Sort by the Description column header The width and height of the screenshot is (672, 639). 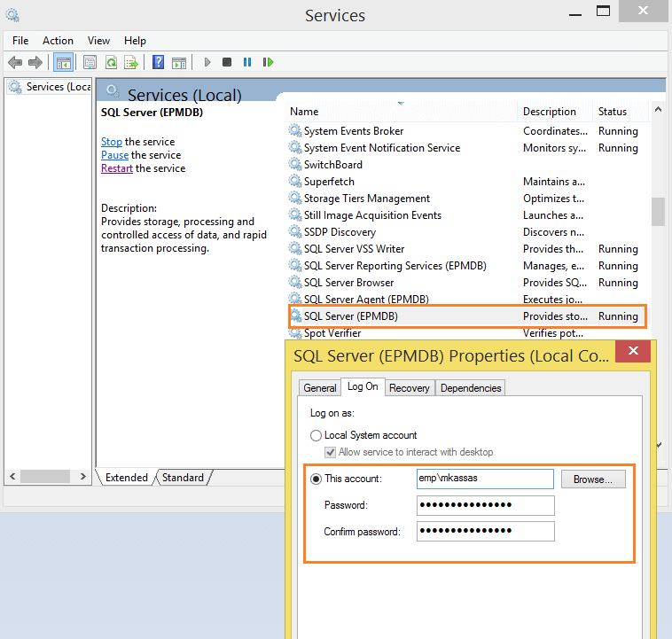(x=555, y=112)
